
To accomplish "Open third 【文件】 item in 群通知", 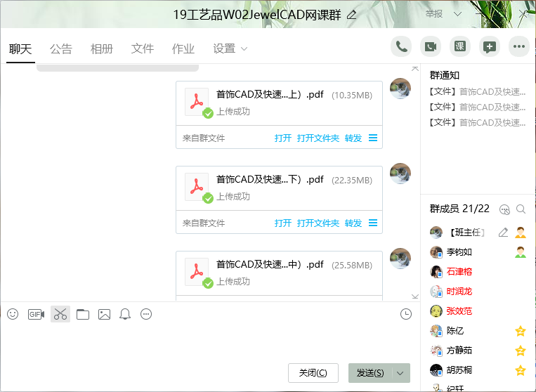I will pyautogui.click(x=477, y=122).
